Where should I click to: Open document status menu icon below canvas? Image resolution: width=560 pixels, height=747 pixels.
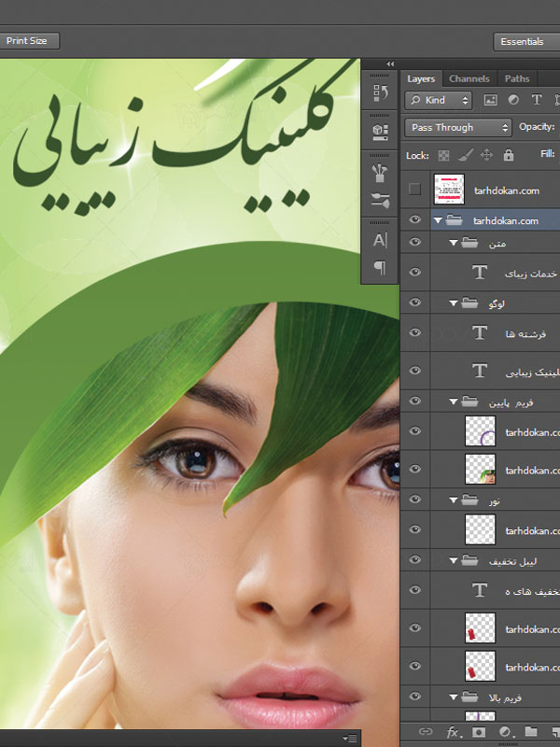pos(351,739)
